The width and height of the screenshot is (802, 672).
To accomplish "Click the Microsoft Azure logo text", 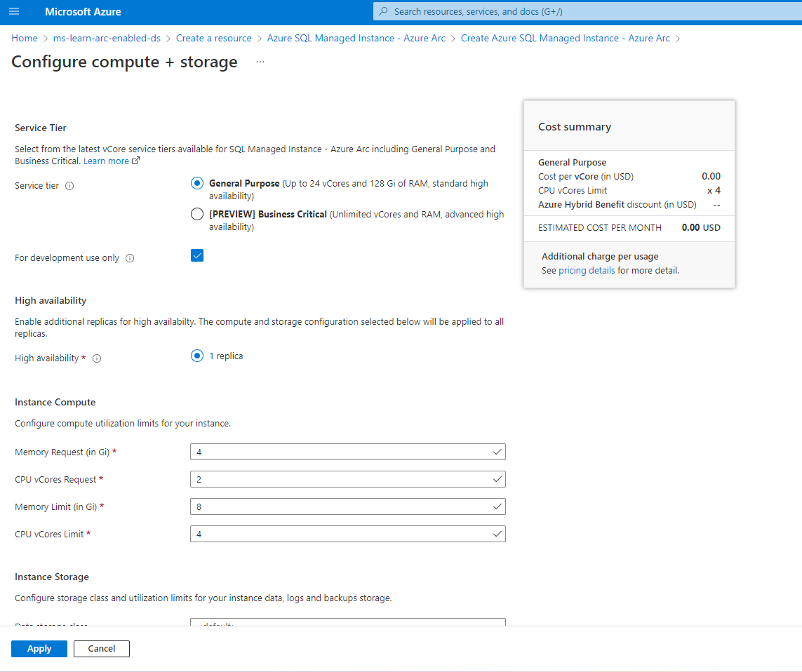I will pyautogui.click(x=83, y=12).
